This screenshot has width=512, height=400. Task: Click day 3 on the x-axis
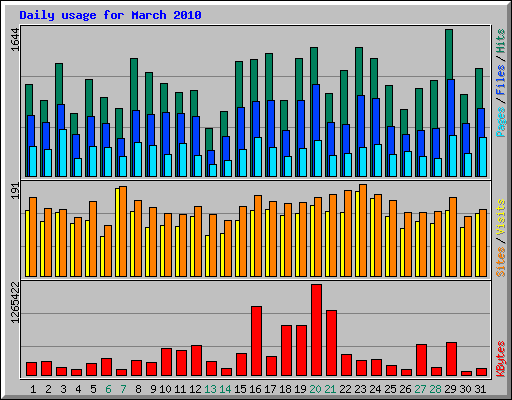click(x=63, y=389)
